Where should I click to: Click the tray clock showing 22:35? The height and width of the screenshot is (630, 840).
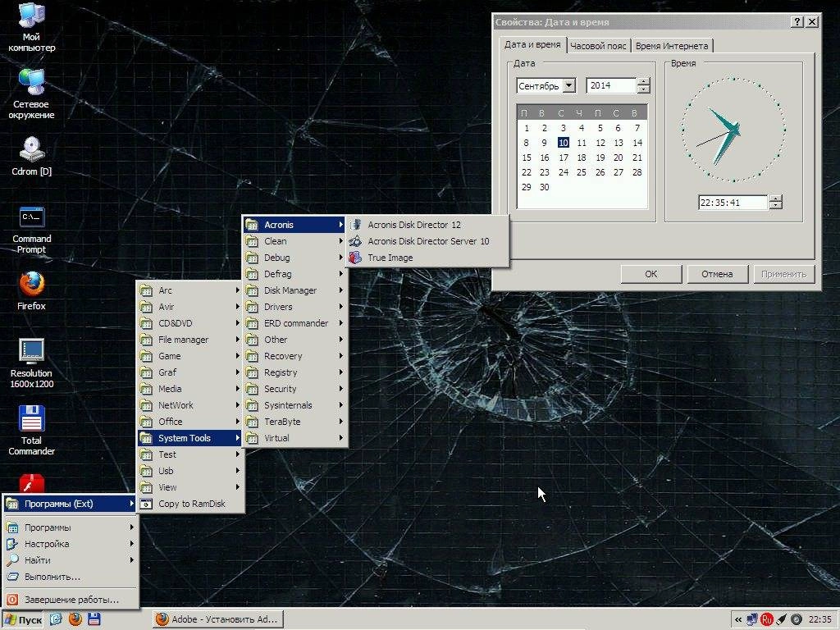pyautogui.click(x=819, y=619)
